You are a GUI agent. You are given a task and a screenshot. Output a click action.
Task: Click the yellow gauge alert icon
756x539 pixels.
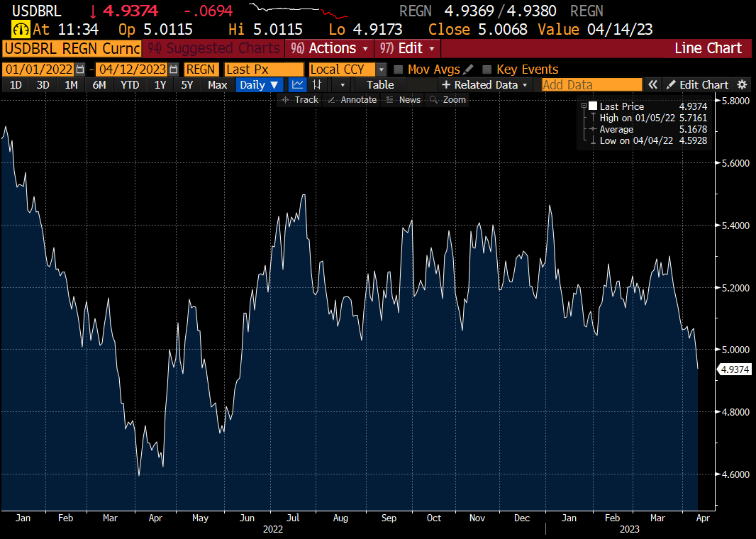[x=21, y=30]
